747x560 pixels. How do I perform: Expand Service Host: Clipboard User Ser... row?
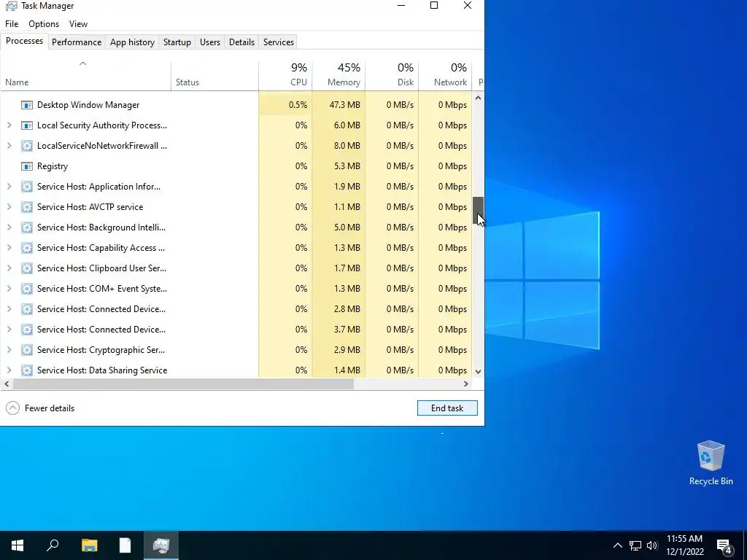(9, 268)
